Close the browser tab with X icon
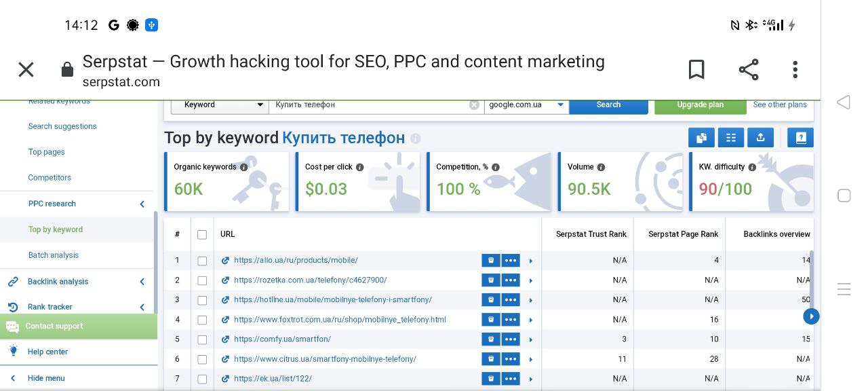 point(26,69)
